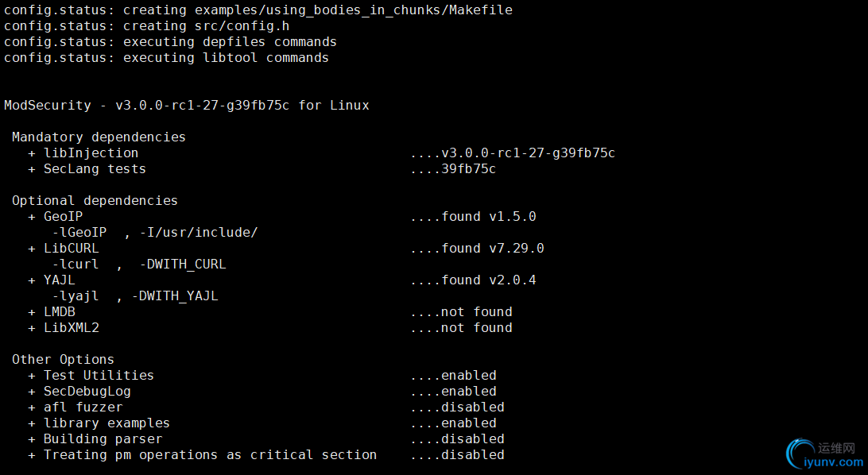The image size is (868, 475).
Task: Click the -DWITH_CURL flag text
Action: [183, 265]
